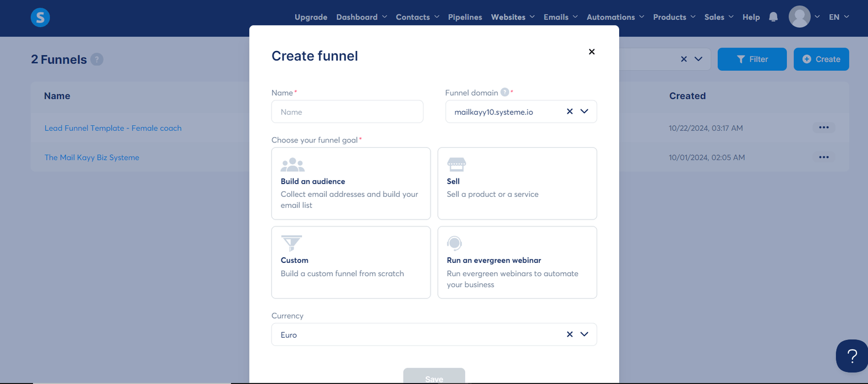This screenshot has height=384, width=868.
Task: Click the help icon beside 2 Funnels
Action: (97, 59)
